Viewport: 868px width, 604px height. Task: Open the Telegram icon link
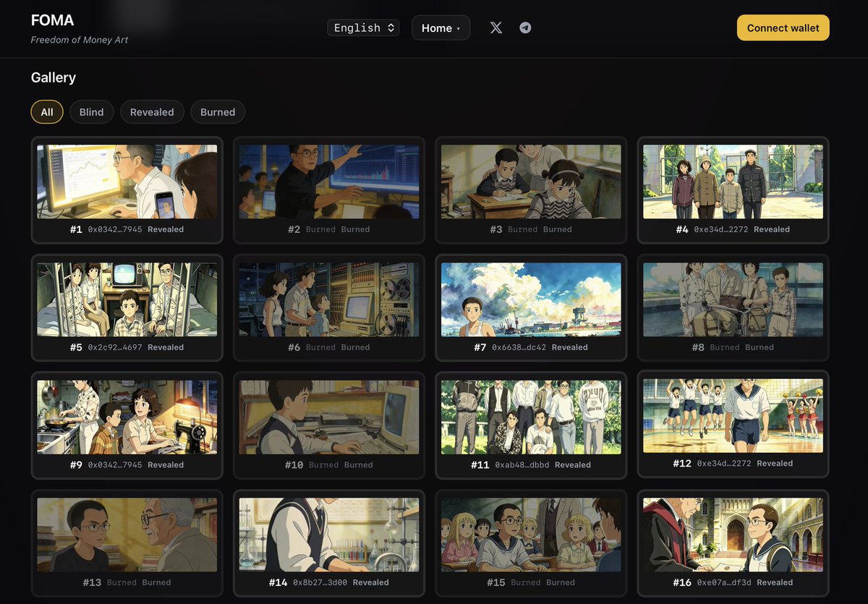tap(526, 27)
